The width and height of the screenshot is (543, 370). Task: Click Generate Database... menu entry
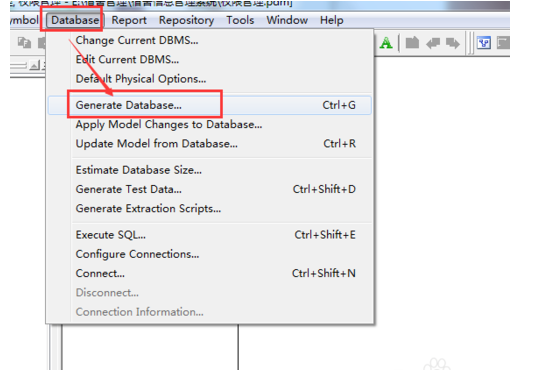pyautogui.click(x=210, y=105)
